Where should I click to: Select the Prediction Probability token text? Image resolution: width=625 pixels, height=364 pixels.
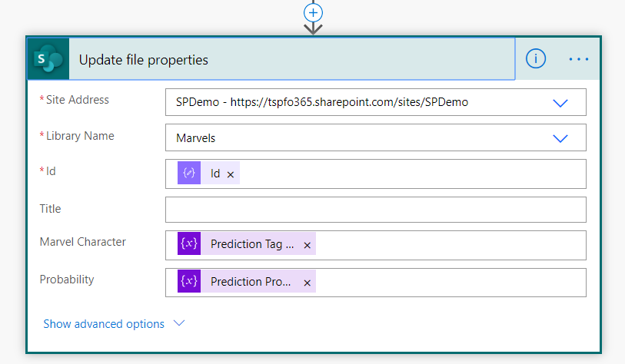[x=251, y=282]
